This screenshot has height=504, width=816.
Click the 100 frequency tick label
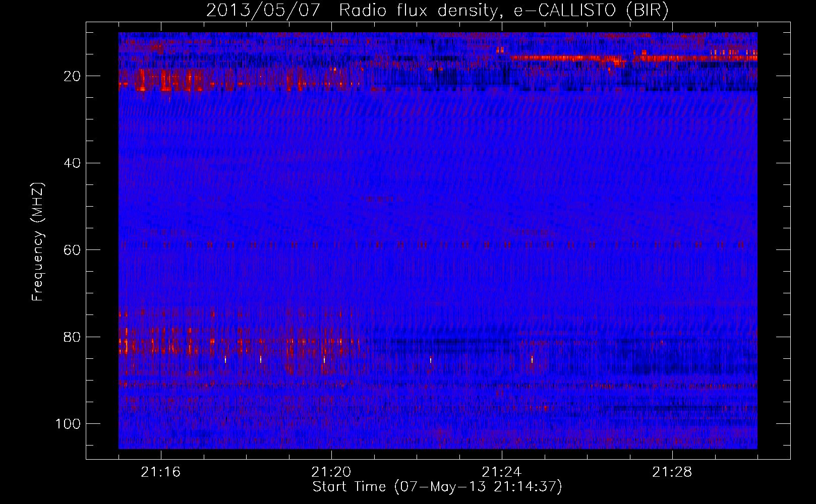(68, 424)
